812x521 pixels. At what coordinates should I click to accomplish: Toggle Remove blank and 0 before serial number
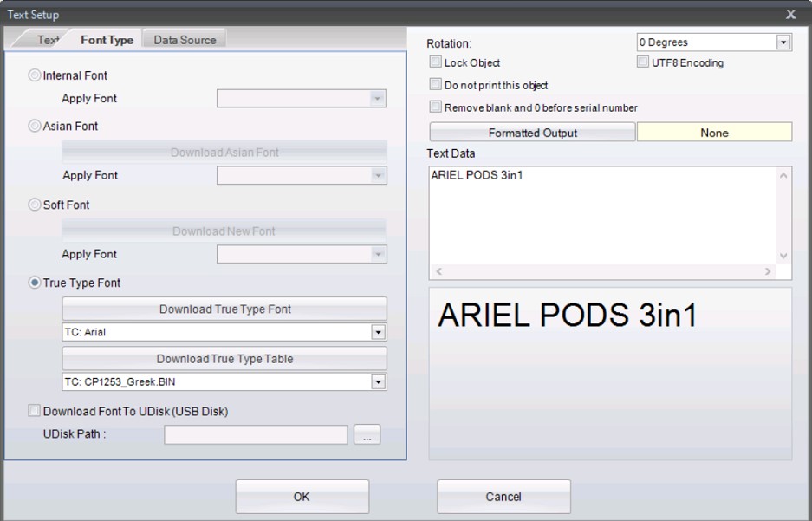point(436,107)
